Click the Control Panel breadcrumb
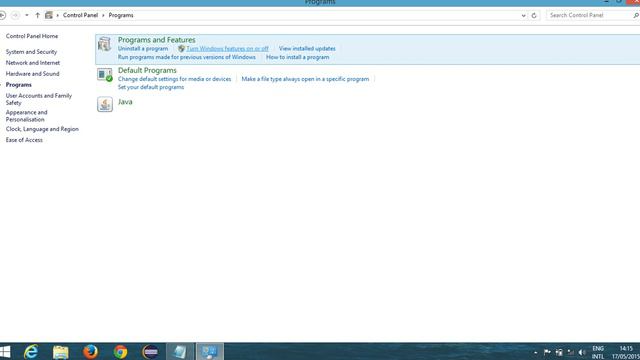The width and height of the screenshot is (640, 360). tap(80, 15)
